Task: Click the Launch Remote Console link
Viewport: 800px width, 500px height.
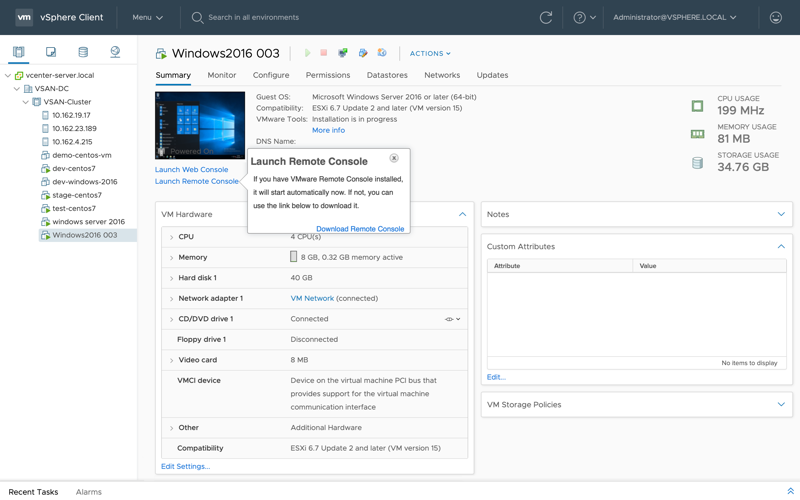Action: tap(197, 181)
